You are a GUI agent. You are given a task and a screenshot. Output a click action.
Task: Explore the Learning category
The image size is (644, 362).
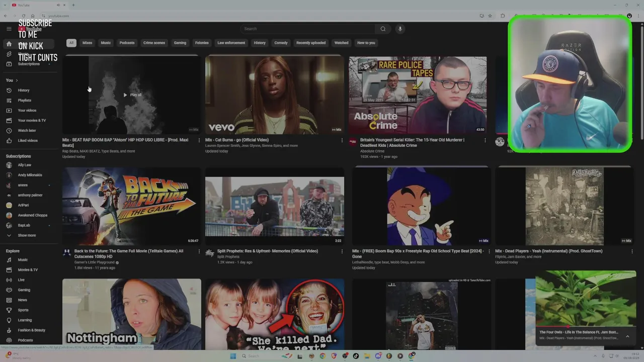[30, 320]
